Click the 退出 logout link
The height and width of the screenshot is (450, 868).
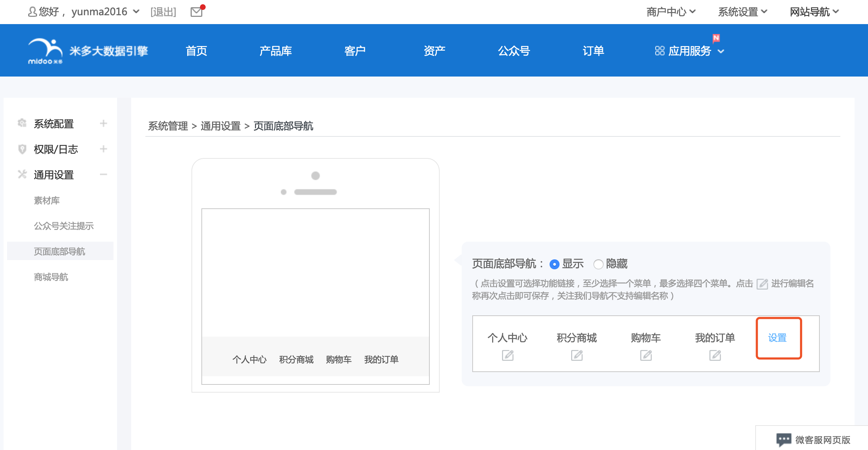click(163, 12)
